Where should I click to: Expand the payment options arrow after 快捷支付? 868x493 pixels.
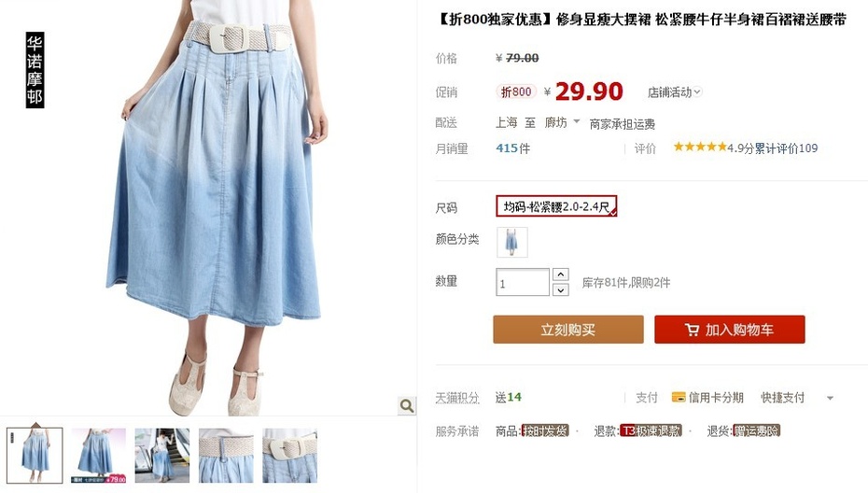point(830,398)
